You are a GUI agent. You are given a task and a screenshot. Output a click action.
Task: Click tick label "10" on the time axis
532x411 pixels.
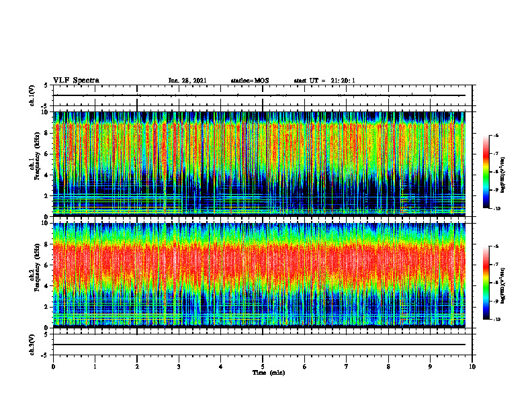(472, 367)
